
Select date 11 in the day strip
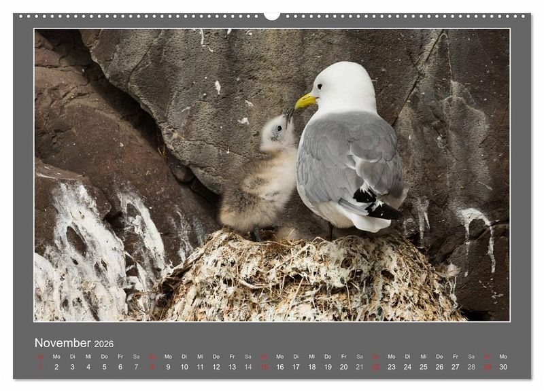point(200,367)
